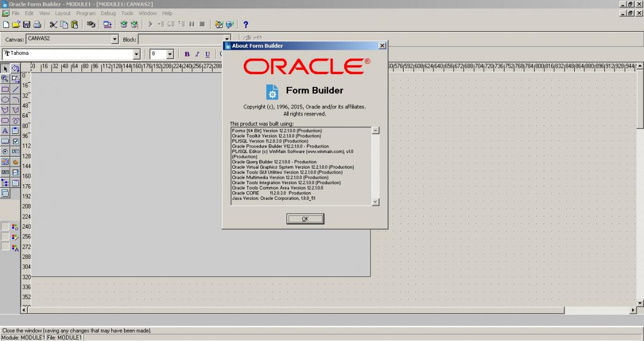Select the Line drawing tool

coord(16,89)
